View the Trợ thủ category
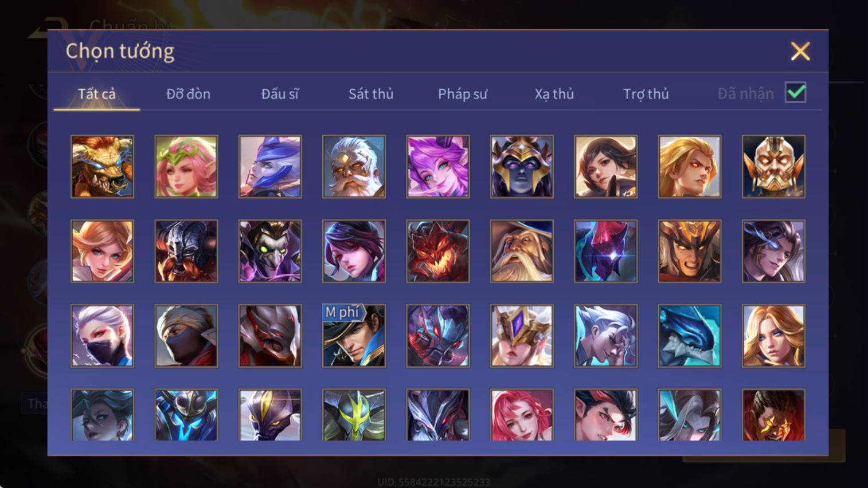 tap(646, 94)
